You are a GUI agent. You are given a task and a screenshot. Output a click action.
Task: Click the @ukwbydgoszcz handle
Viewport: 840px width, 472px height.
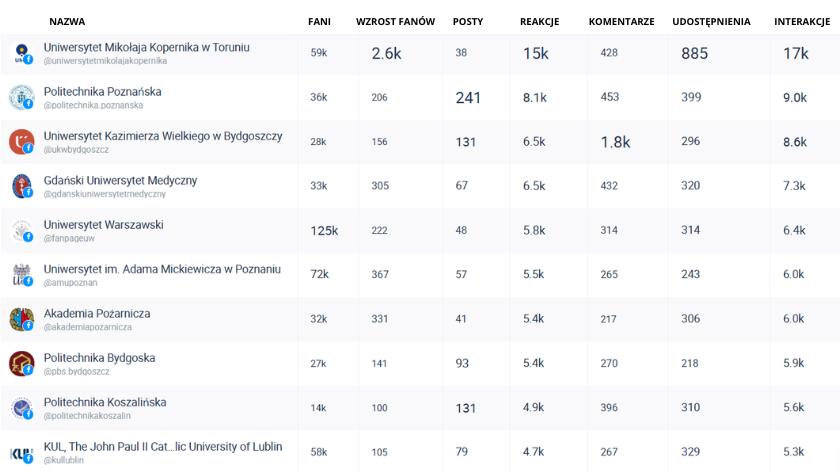[x=76, y=149]
